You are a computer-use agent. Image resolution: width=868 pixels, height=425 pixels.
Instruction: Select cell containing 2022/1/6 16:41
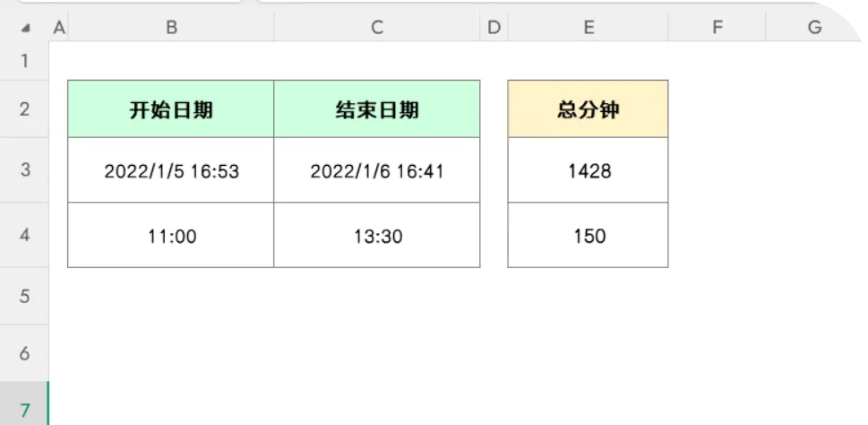pos(377,170)
